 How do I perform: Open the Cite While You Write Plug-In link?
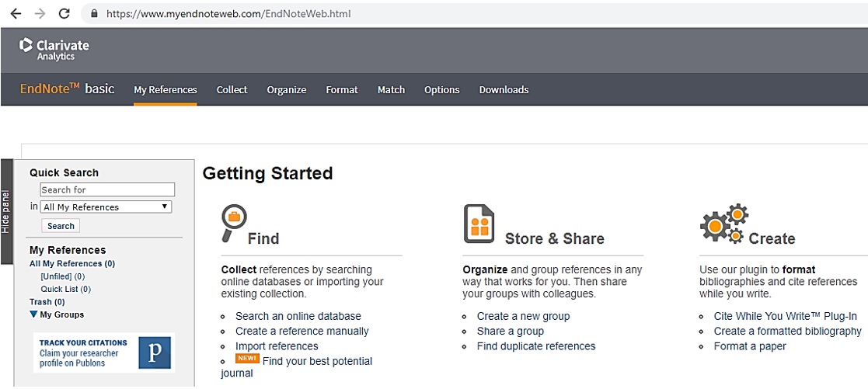point(785,316)
